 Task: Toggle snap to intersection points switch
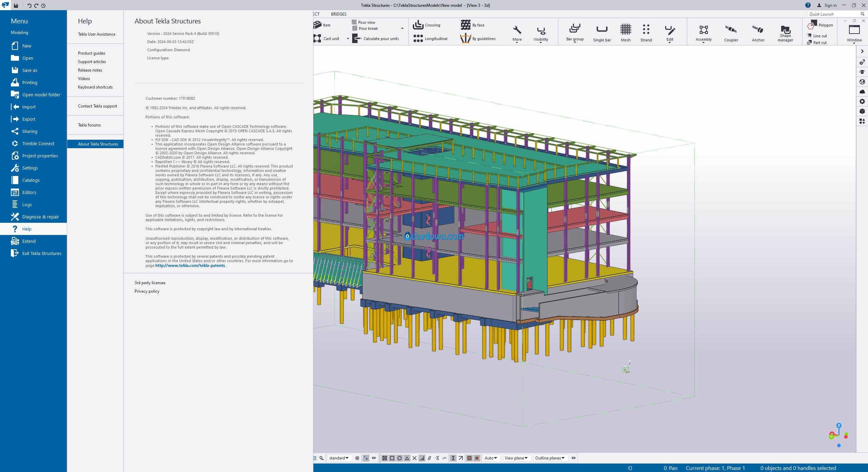(x=414, y=458)
